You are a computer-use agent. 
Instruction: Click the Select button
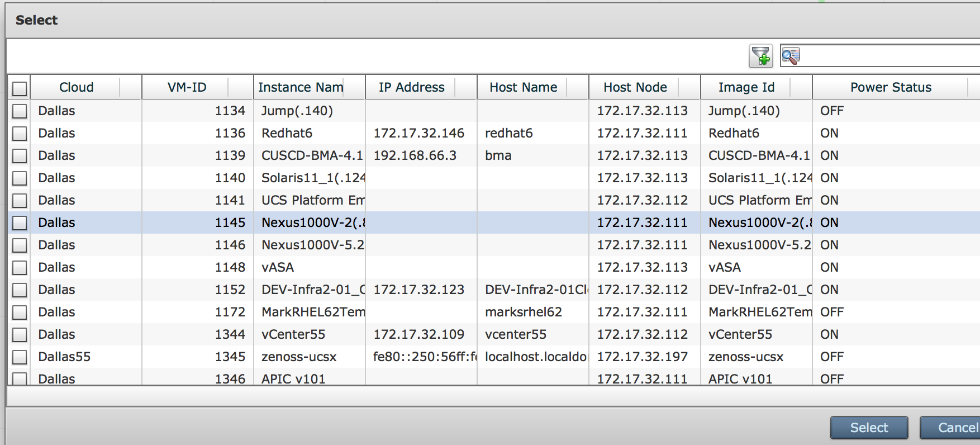coord(869,428)
